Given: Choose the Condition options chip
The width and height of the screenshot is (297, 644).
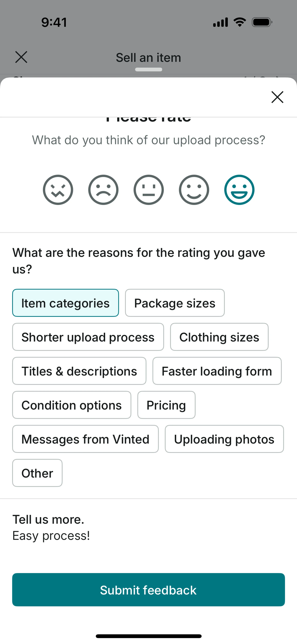Looking at the screenshot, I should (72, 405).
